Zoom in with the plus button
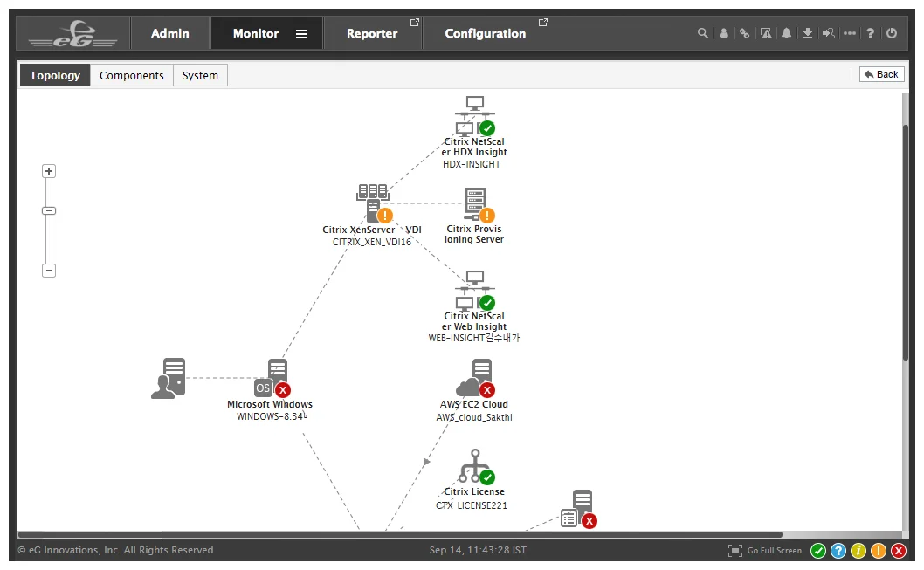Screen dimensions: 924x570 point(49,171)
